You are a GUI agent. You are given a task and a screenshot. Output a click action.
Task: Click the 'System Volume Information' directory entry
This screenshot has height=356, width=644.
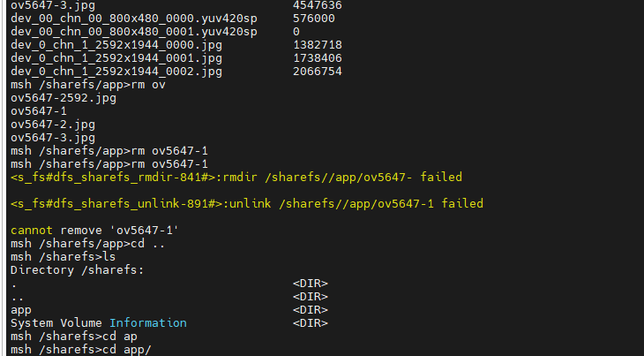[99, 323]
